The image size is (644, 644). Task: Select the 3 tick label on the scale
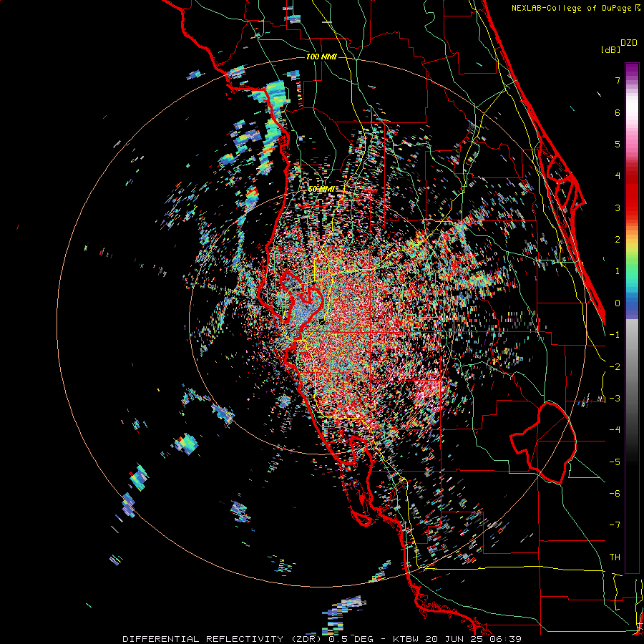pyautogui.click(x=618, y=208)
